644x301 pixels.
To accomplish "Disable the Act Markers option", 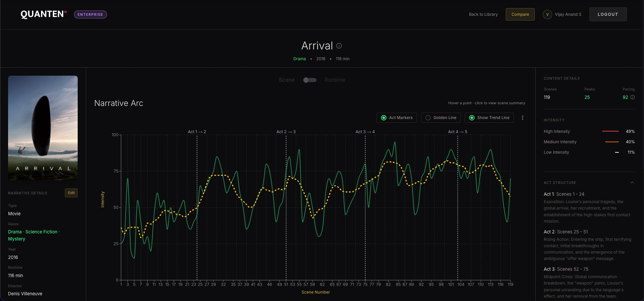I will 397,118.
